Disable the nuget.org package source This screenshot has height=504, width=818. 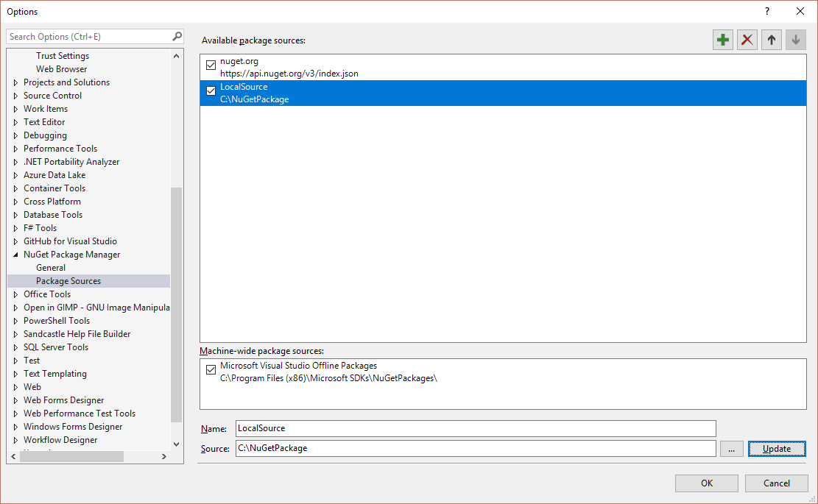[x=211, y=65]
